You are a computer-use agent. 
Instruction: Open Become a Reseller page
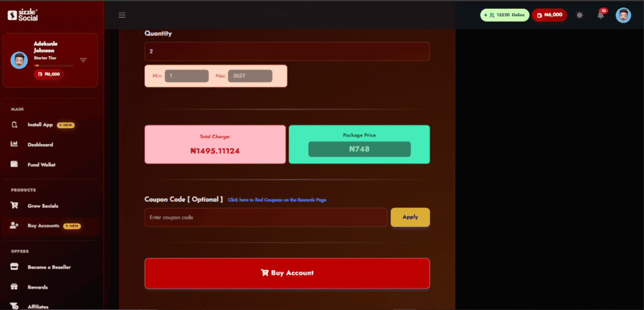[x=50, y=267]
